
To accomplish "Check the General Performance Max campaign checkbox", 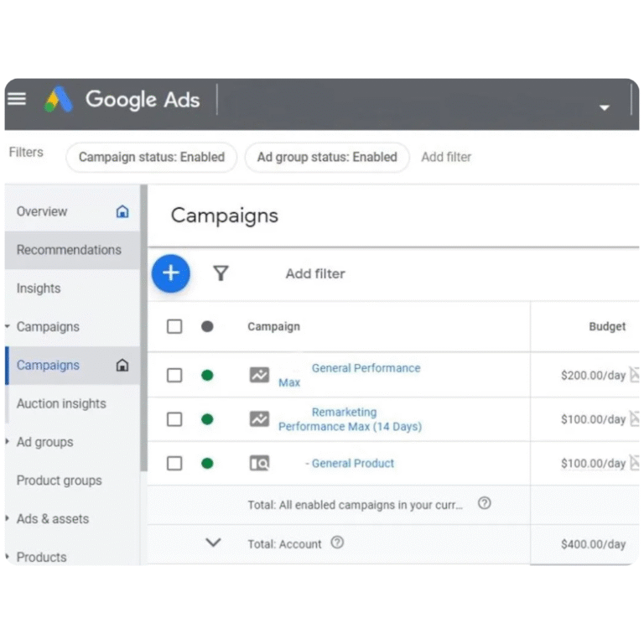I will [174, 375].
